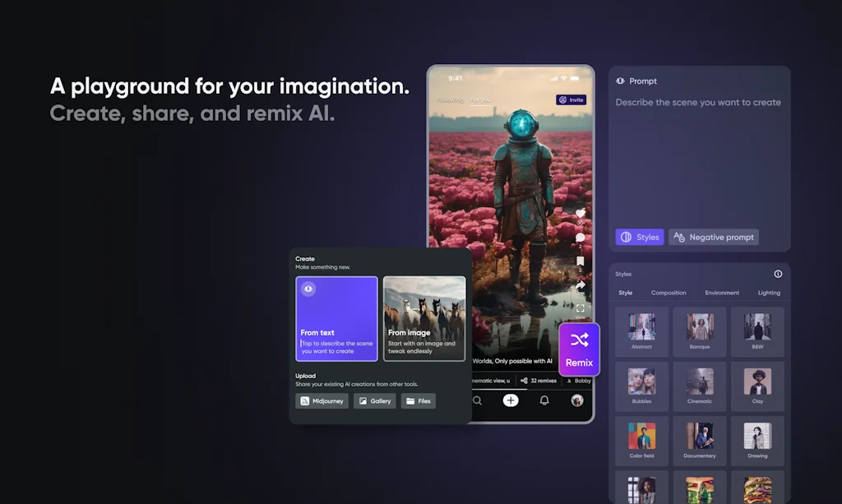The width and height of the screenshot is (842, 504).
Task: Switch to the Following feed tab
Action: 450,100
